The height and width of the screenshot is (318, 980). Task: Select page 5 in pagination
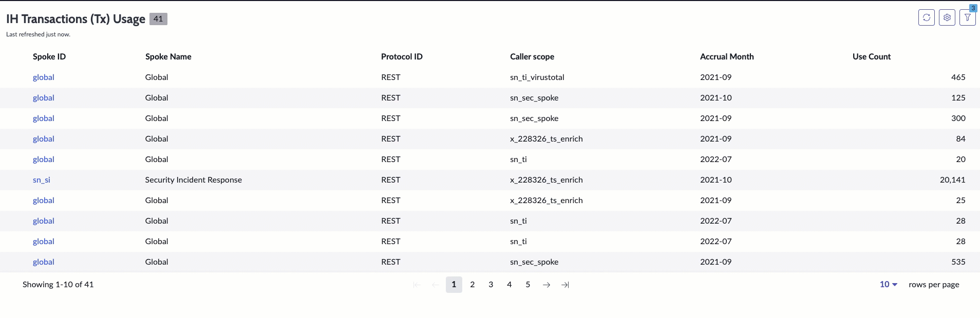(528, 285)
